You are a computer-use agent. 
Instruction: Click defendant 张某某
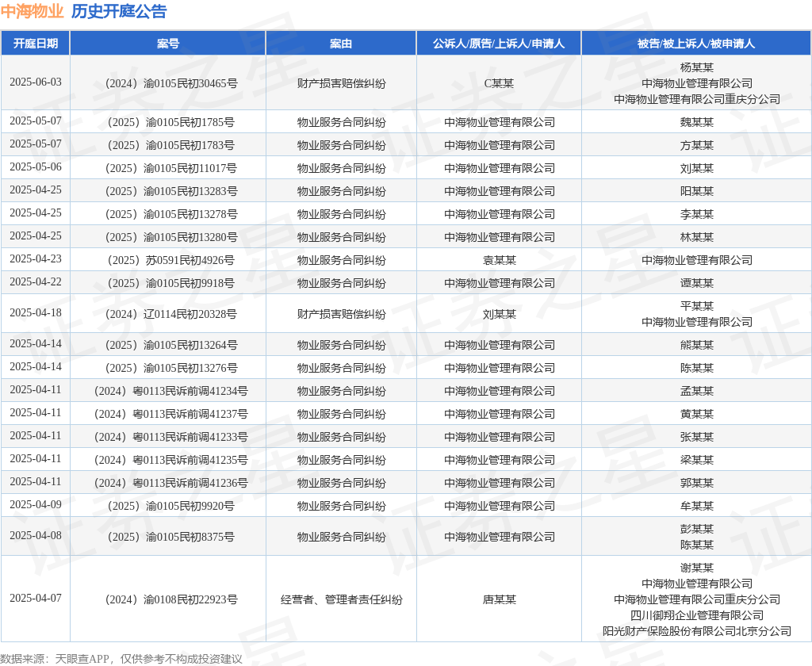pyautogui.click(x=696, y=437)
